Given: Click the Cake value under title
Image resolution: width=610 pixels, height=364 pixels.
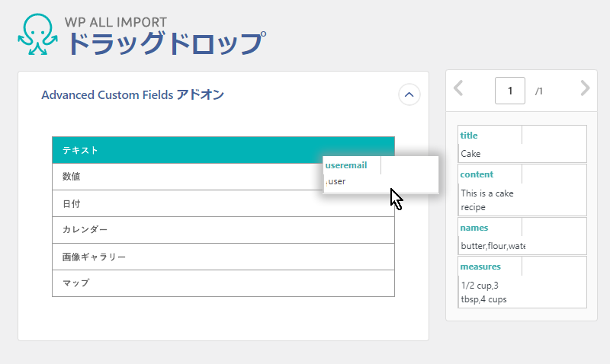Looking at the screenshot, I should point(470,154).
